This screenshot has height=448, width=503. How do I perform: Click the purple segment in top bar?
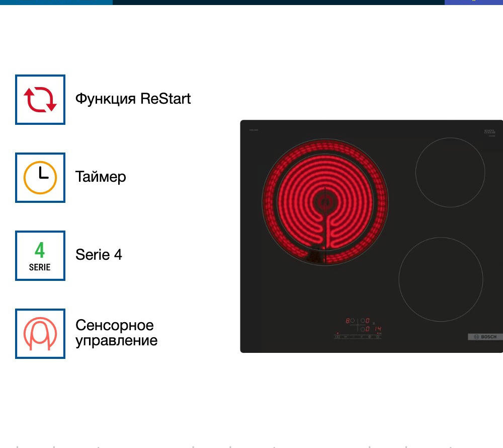(x=473, y=2)
